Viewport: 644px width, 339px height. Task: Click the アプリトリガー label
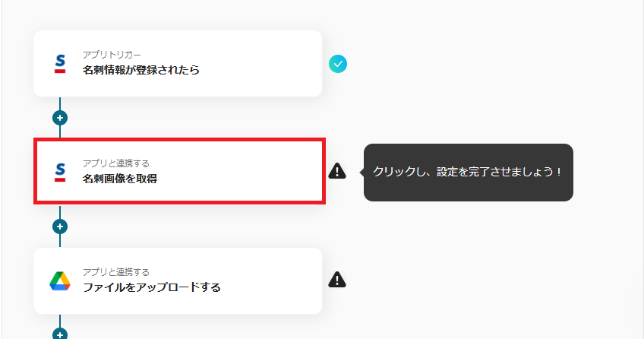[112, 55]
